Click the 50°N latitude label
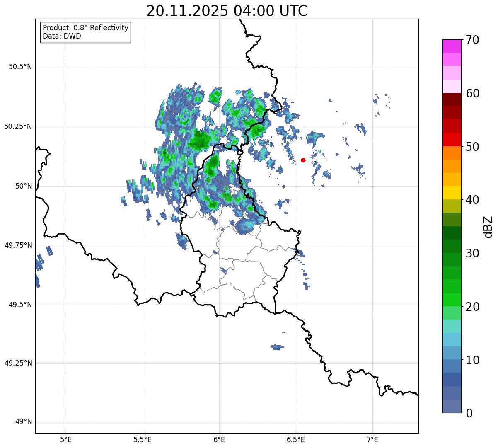The height and width of the screenshot is (448, 498). pyautogui.click(x=24, y=186)
